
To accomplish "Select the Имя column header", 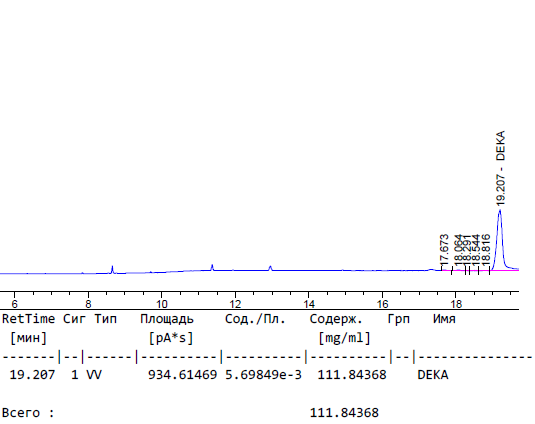I will (444, 319).
